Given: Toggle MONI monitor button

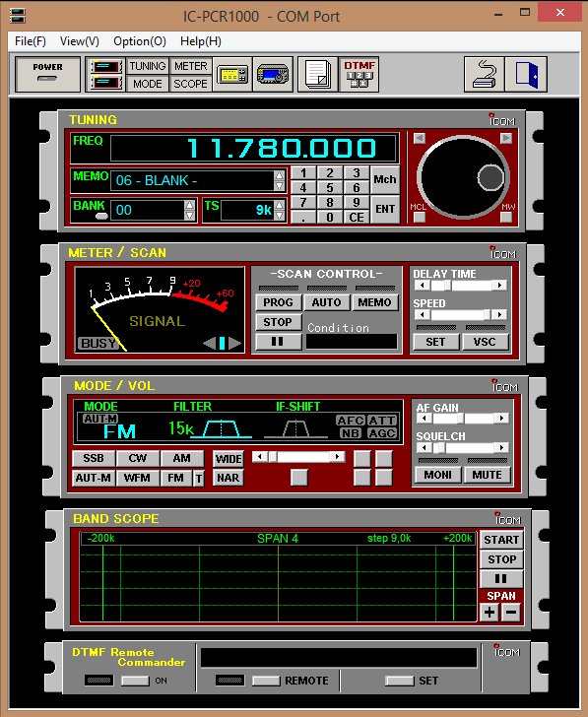Looking at the screenshot, I should point(437,475).
